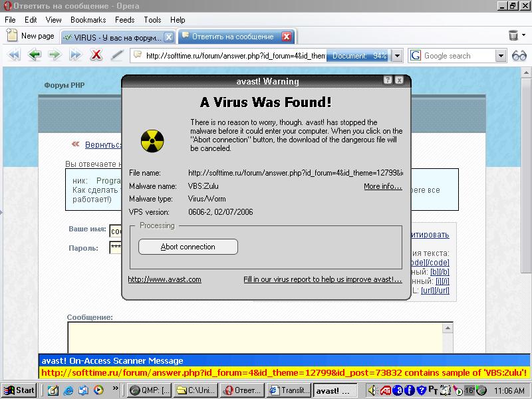Click the blue 'i' avast tray icon

(410, 391)
